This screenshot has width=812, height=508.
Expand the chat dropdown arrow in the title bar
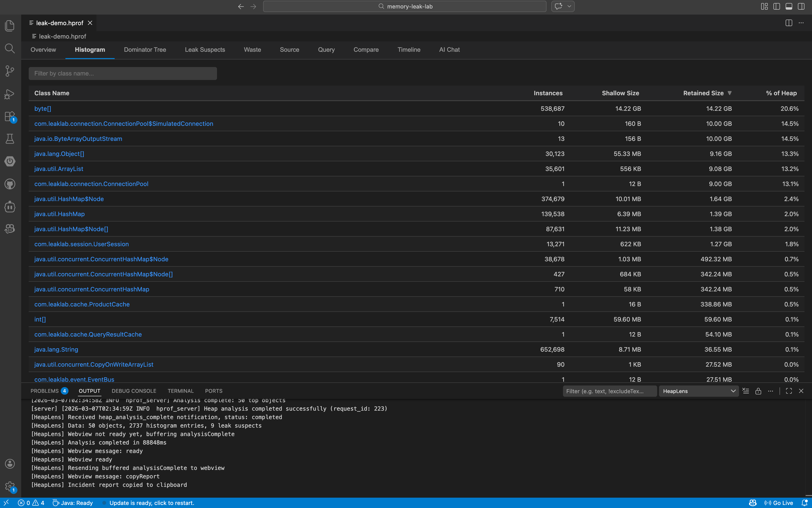point(569,6)
